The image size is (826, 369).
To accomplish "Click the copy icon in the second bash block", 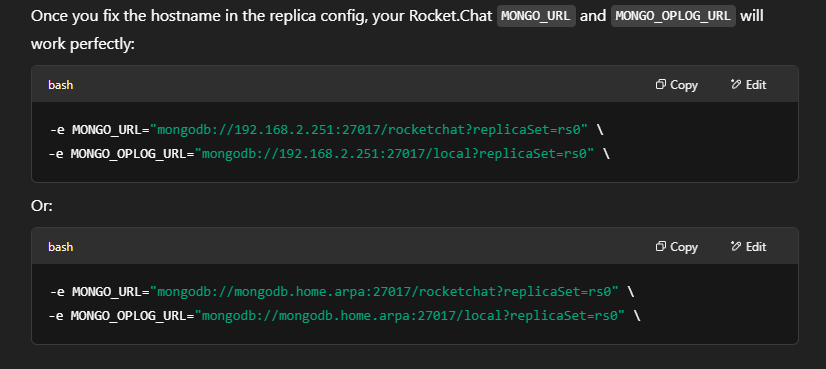I will (x=661, y=246).
